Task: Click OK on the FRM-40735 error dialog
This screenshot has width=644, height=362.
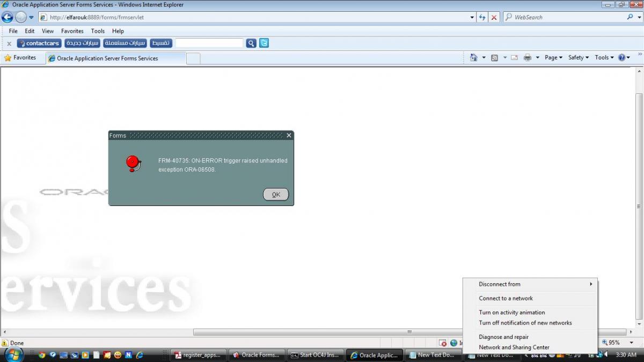Action: click(x=275, y=194)
